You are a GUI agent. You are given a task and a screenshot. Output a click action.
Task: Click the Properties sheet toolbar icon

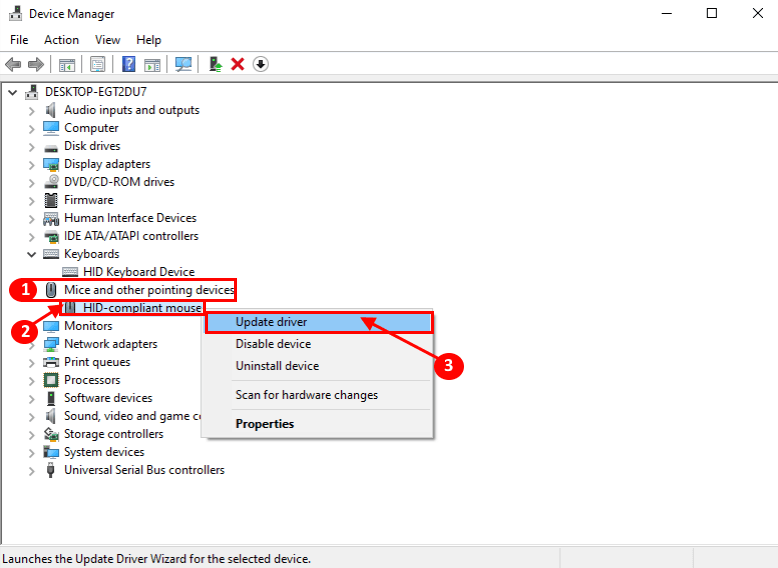(x=98, y=64)
